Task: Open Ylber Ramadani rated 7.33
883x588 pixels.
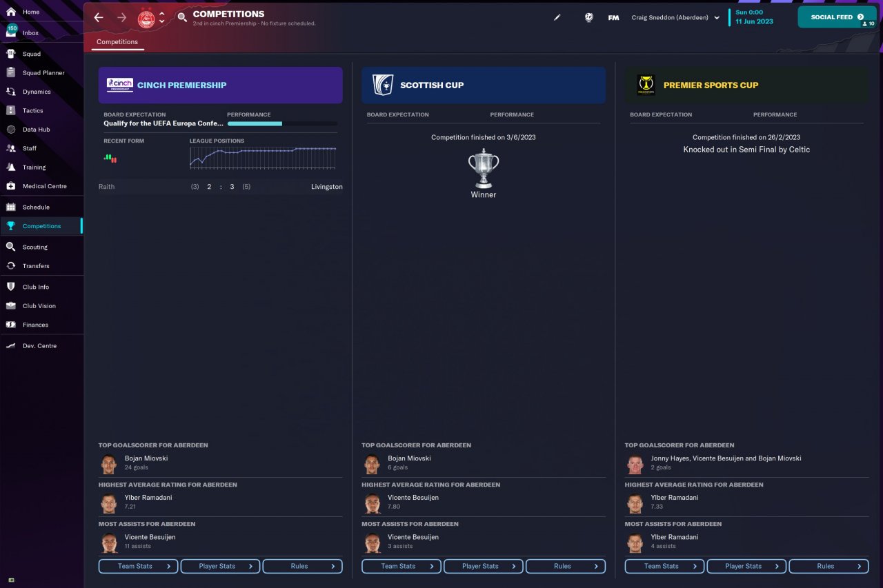Action: [675, 498]
